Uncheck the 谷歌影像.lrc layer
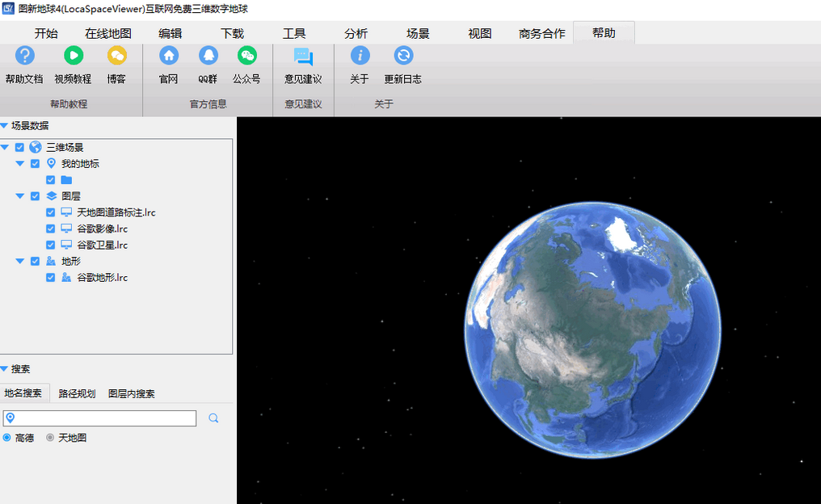The height and width of the screenshot is (504, 821). 50,229
